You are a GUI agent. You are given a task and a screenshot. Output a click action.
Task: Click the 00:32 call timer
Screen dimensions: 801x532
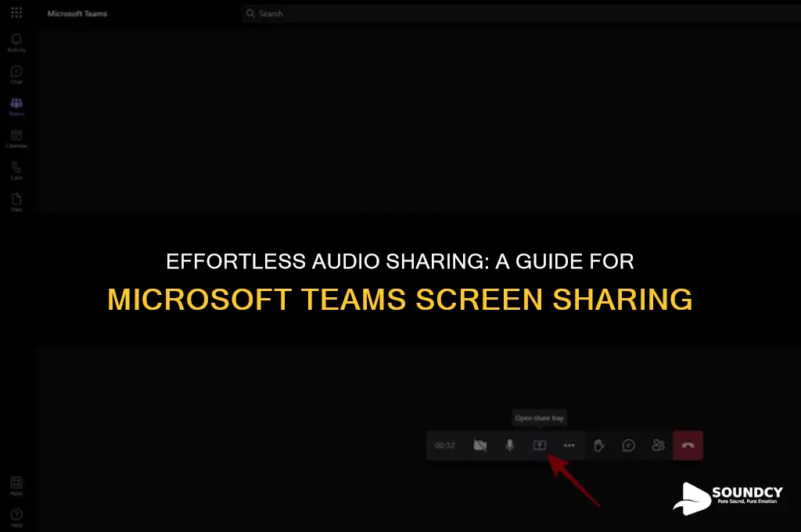(x=444, y=446)
